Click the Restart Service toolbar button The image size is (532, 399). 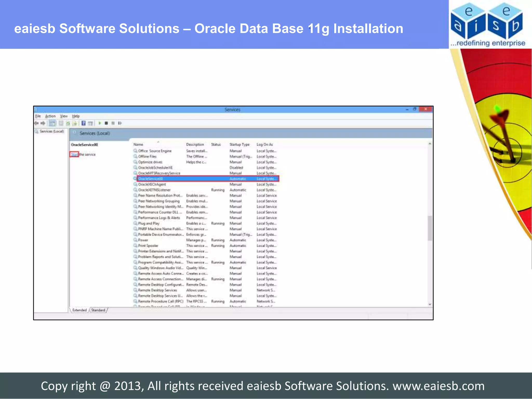(x=120, y=123)
